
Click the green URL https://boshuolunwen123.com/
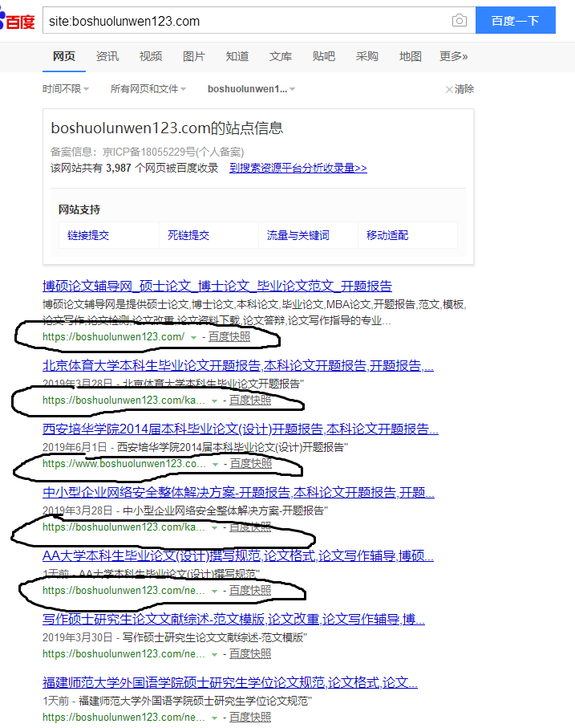pyautogui.click(x=113, y=336)
